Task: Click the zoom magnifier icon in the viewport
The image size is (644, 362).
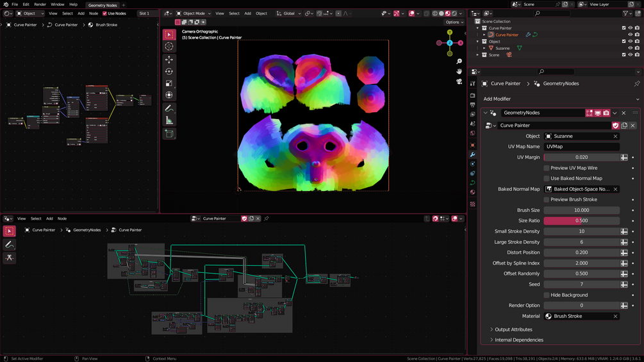Action: [459, 61]
